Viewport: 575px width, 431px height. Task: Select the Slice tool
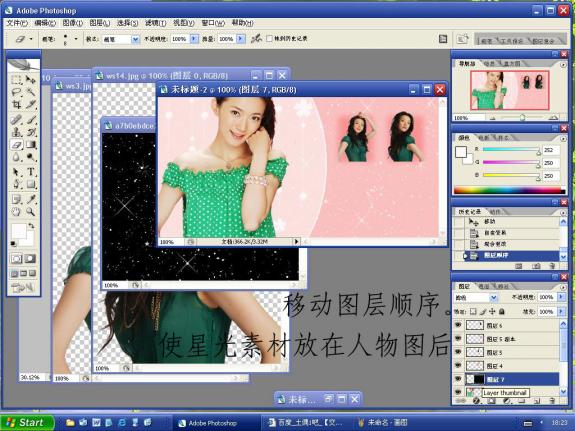[31, 105]
